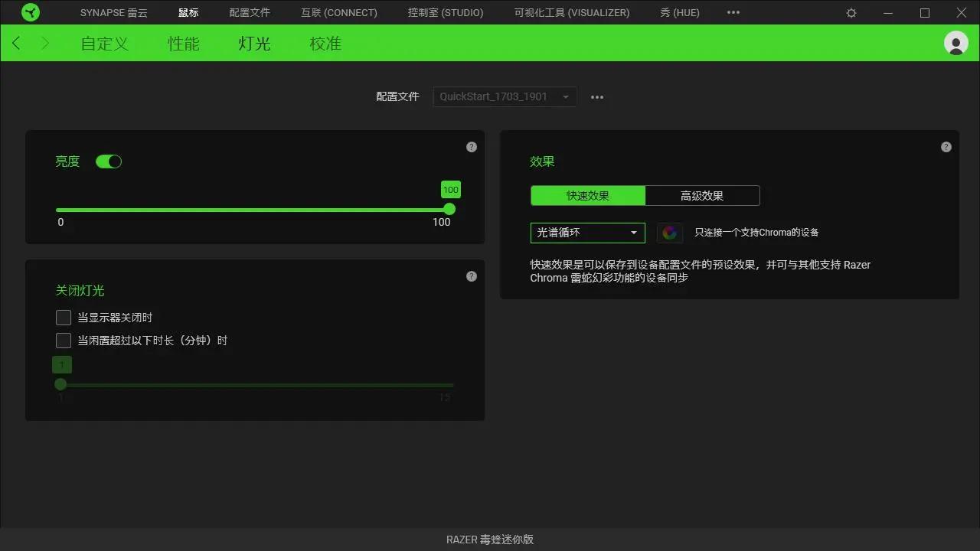Viewport: 980px width, 551px height.
Task: Select the 高级效果 button
Action: [702, 195]
